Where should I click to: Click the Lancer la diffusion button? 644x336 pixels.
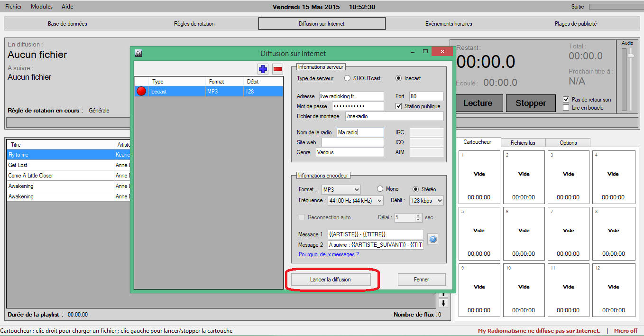[x=331, y=280]
